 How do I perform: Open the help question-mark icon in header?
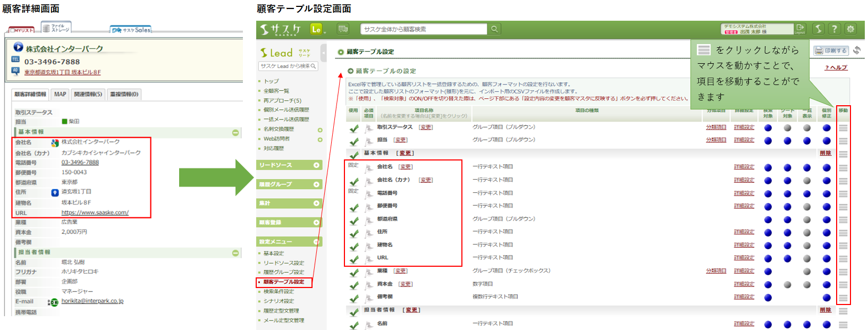pos(835,29)
